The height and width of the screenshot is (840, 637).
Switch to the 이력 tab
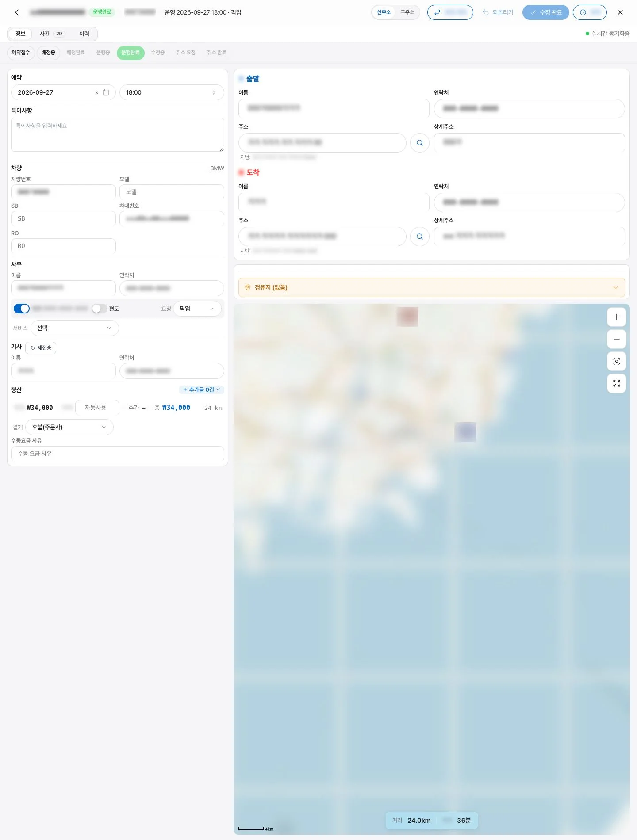click(x=84, y=34)
